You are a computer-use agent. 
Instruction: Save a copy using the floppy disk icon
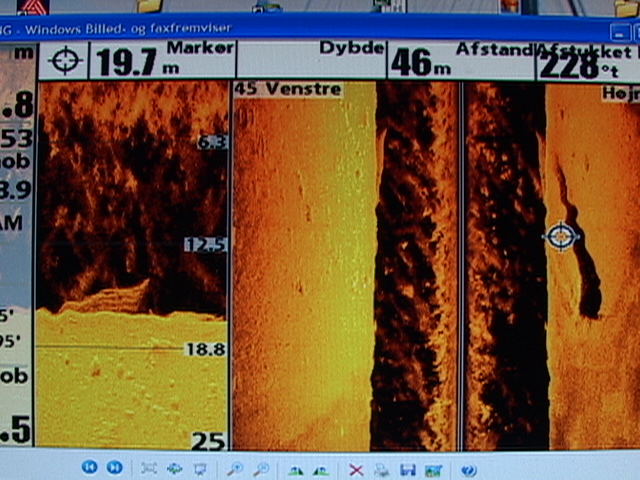point(407,468)
